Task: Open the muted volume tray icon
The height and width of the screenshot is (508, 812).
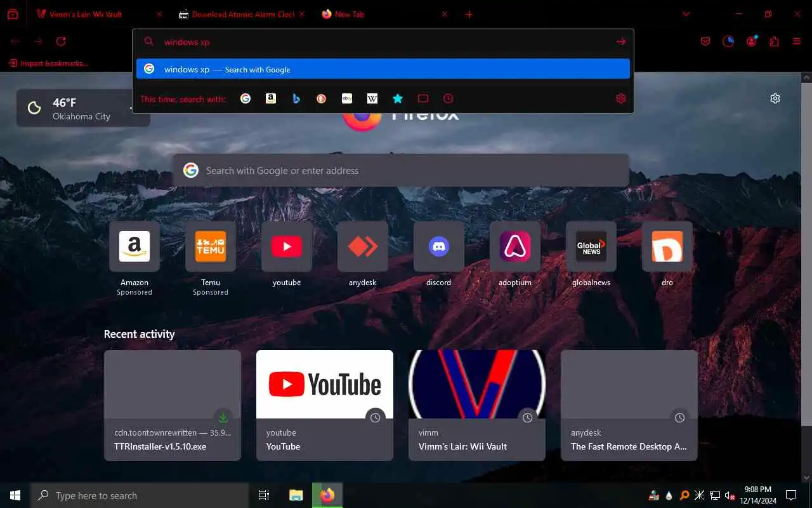Action: [x=730, y=495]
